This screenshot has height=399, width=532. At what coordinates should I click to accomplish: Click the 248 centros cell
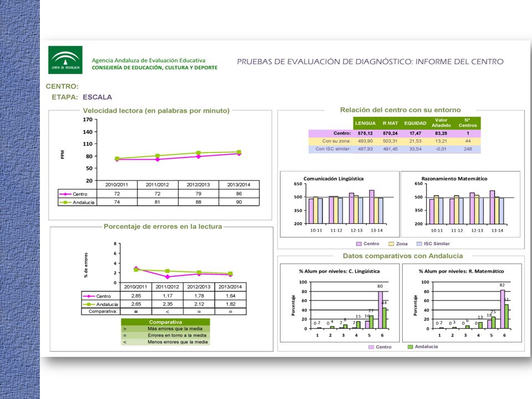pyautogui.click(x=468, y=149)
